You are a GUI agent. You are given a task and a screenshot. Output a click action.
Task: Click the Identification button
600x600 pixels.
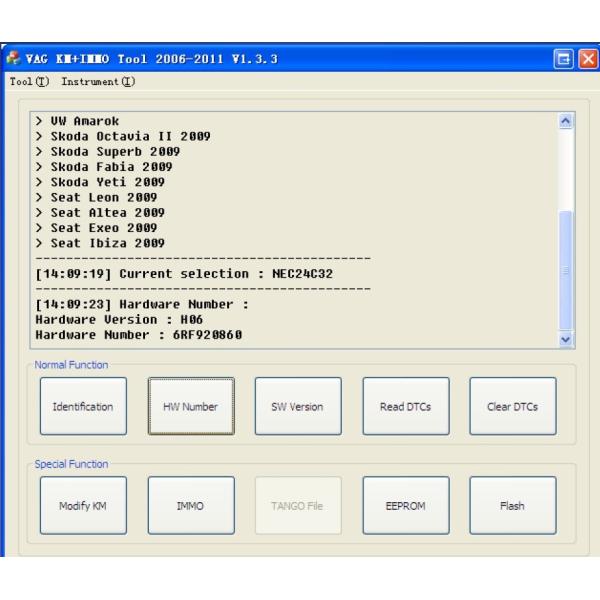coord(83,406)
